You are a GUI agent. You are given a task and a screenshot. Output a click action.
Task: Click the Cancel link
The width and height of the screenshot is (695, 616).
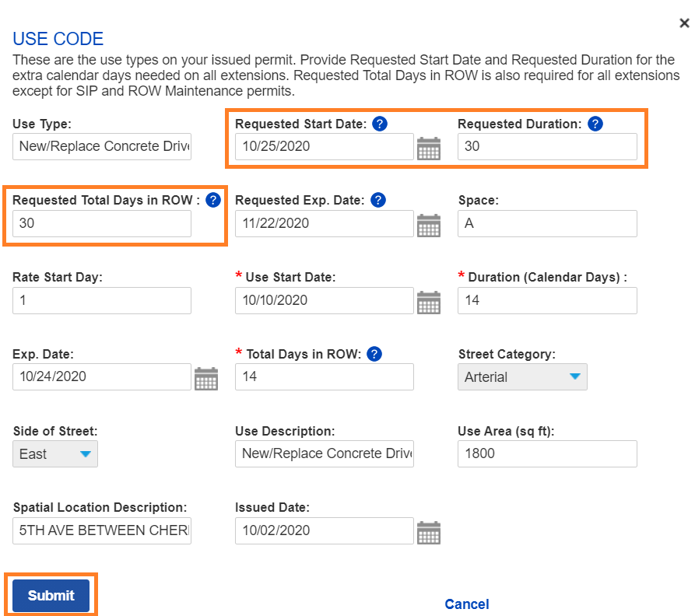coord(466,604)
